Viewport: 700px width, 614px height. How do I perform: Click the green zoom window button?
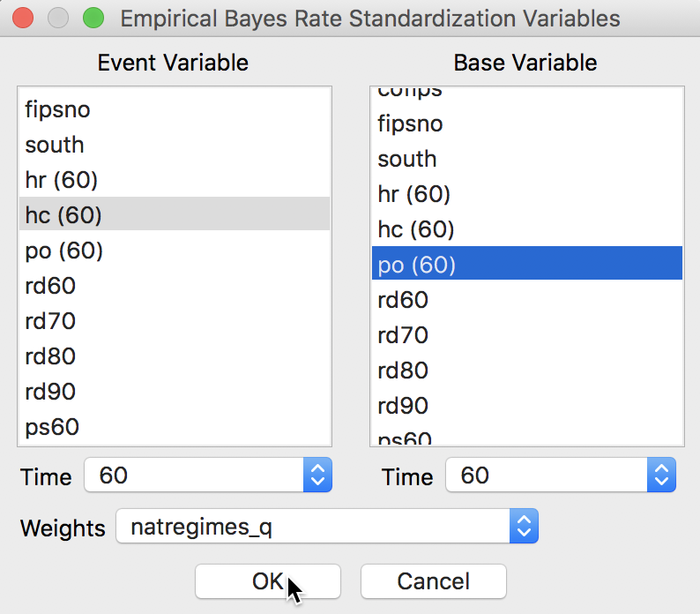[x=93, y=19]
